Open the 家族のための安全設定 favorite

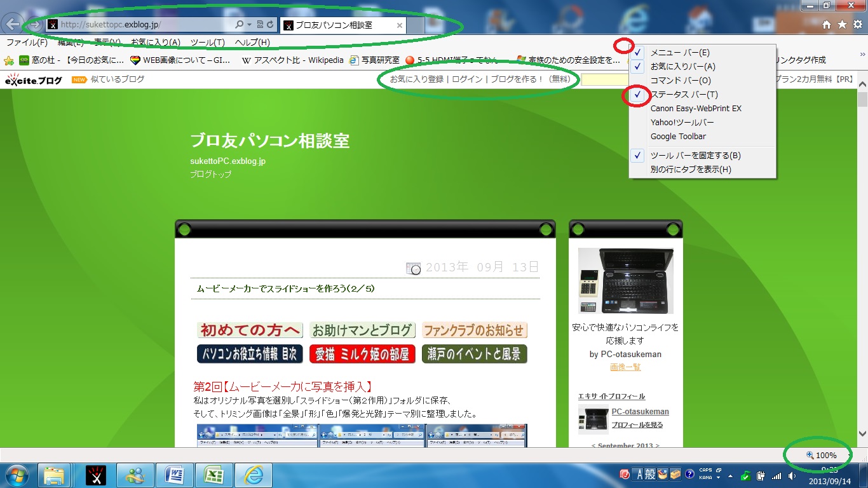coord(569,60)
